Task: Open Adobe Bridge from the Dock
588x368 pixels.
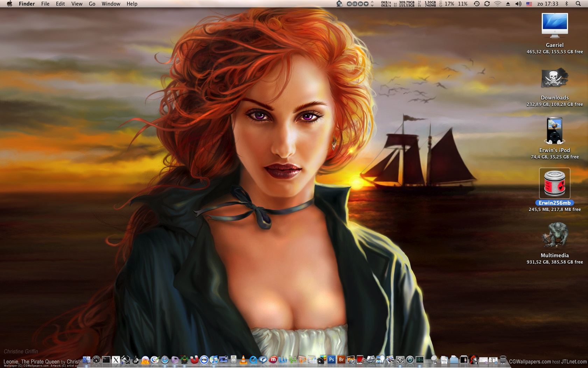Action: [x=341, y=360]
